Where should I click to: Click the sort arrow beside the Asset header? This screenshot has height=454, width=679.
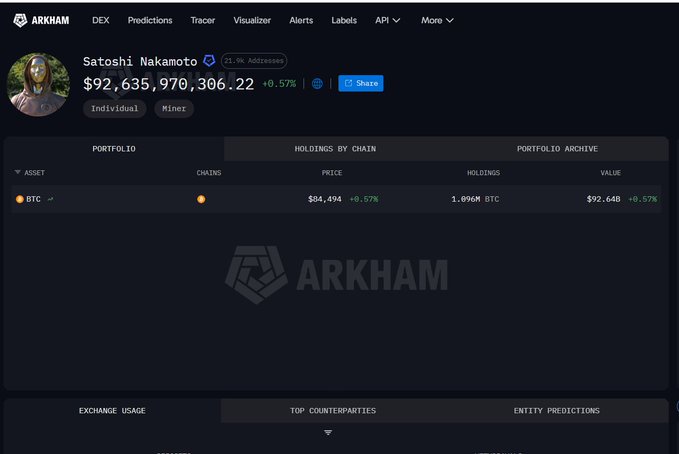pos(17,172)
